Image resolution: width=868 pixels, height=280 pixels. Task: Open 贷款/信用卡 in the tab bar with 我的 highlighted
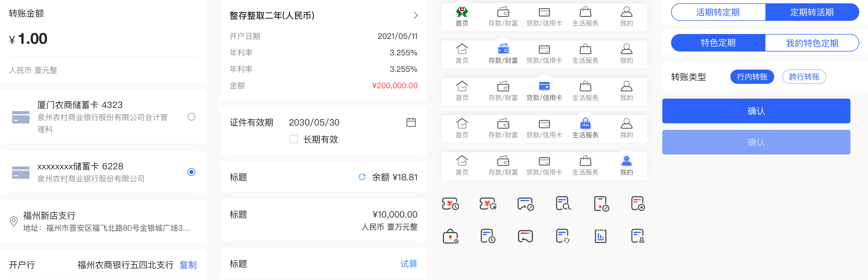coord(545,166)
